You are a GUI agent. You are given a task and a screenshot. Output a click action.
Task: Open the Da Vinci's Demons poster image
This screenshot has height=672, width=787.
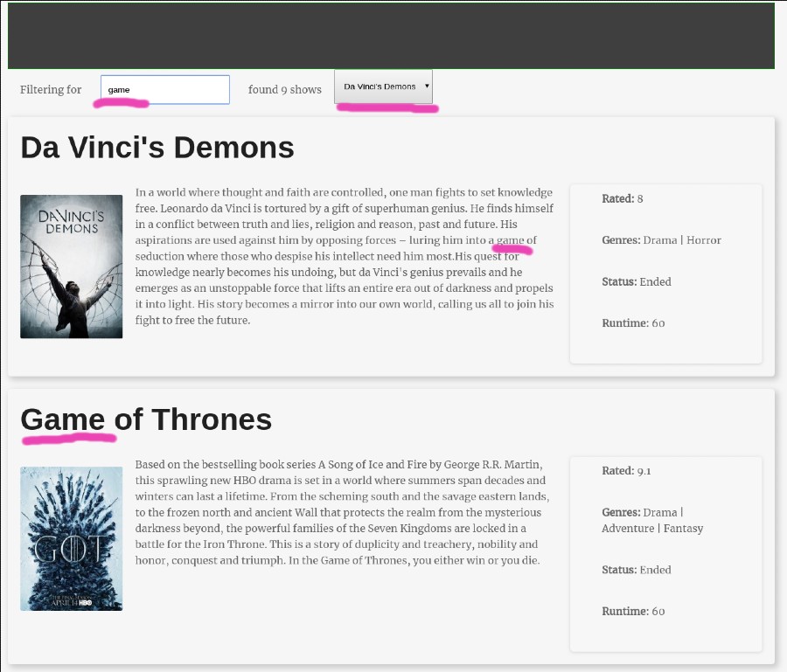click(71, 267)
